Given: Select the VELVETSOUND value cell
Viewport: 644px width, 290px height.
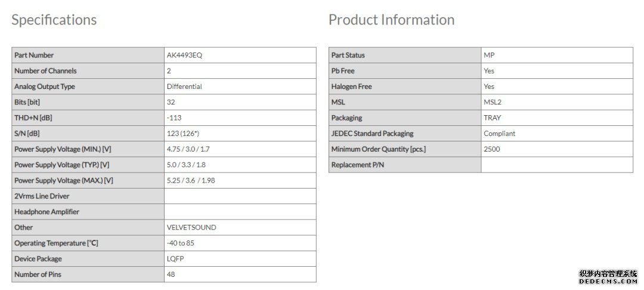Looking at the screenshot, I should click(191, 227).
